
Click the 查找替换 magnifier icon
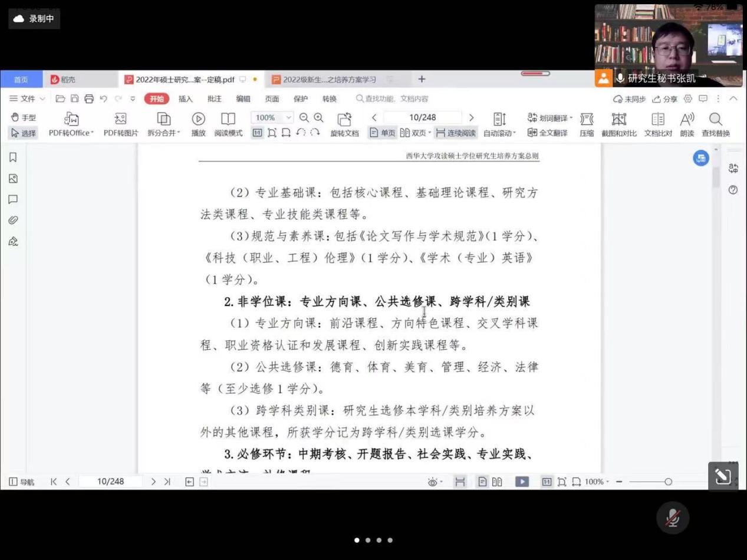[x=715, y=120]
